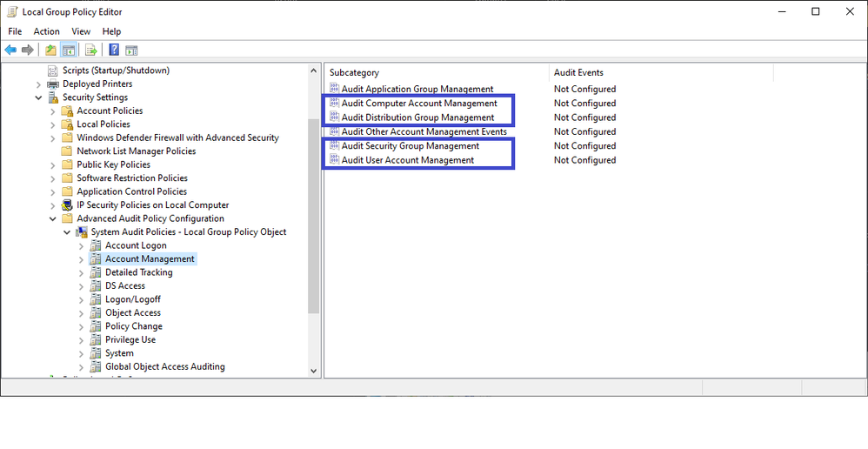Click Not Configured for Audit User Account Management
868x449 pixels.
point(584,160)
